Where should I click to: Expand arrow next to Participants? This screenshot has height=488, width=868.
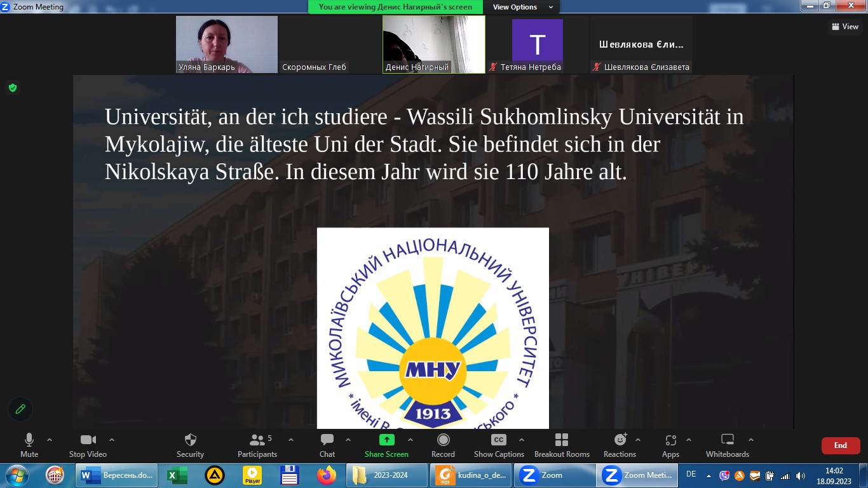pos(291,440)
